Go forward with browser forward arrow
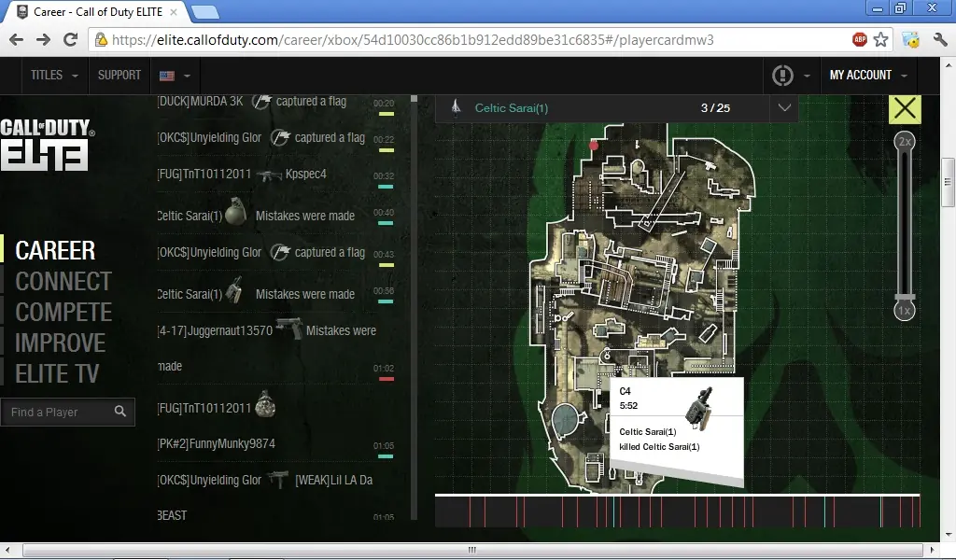Image resolution: width=956 pixels, height=560 pixels. tap(43, 40)
